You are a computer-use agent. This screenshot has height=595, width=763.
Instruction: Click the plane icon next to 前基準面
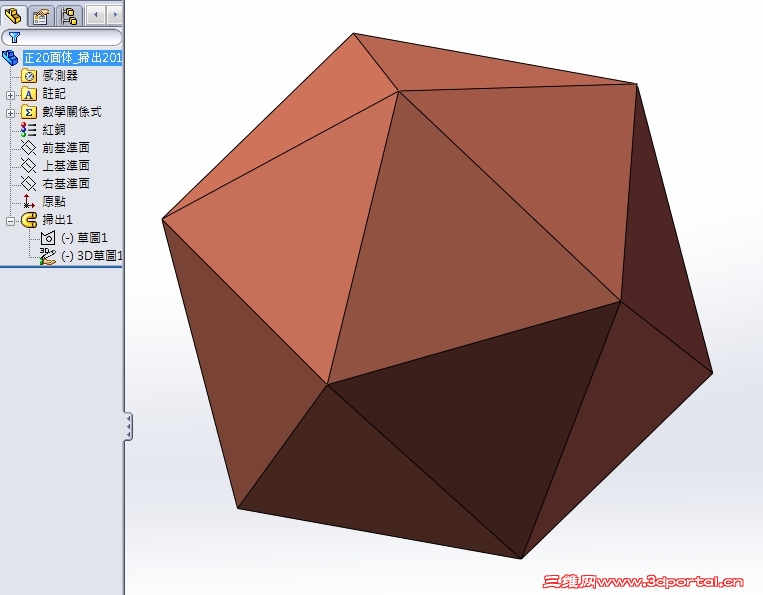[x=29, y=148]
